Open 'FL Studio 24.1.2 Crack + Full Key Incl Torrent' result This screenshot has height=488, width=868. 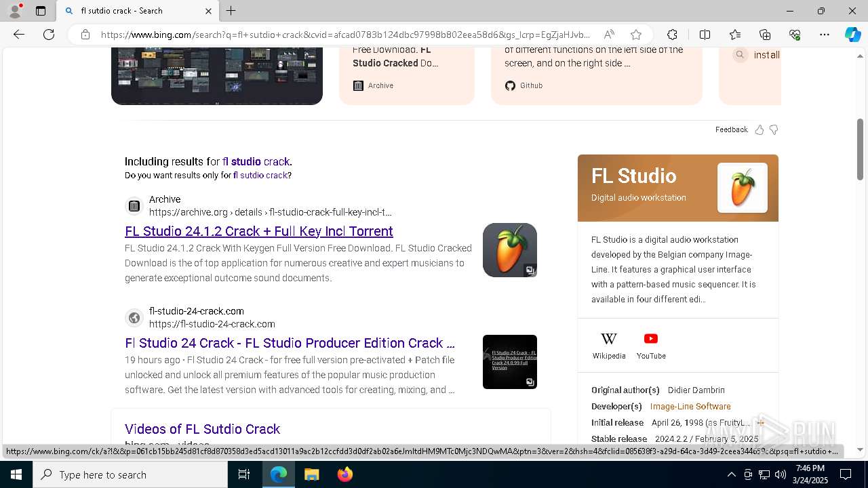coord(259,231)
